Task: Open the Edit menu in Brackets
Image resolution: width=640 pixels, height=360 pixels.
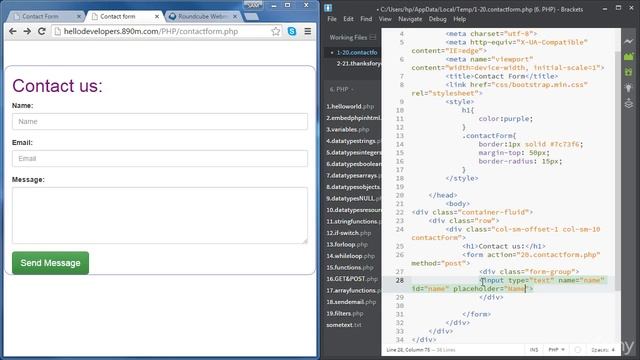Action: [x=348, y=19]
